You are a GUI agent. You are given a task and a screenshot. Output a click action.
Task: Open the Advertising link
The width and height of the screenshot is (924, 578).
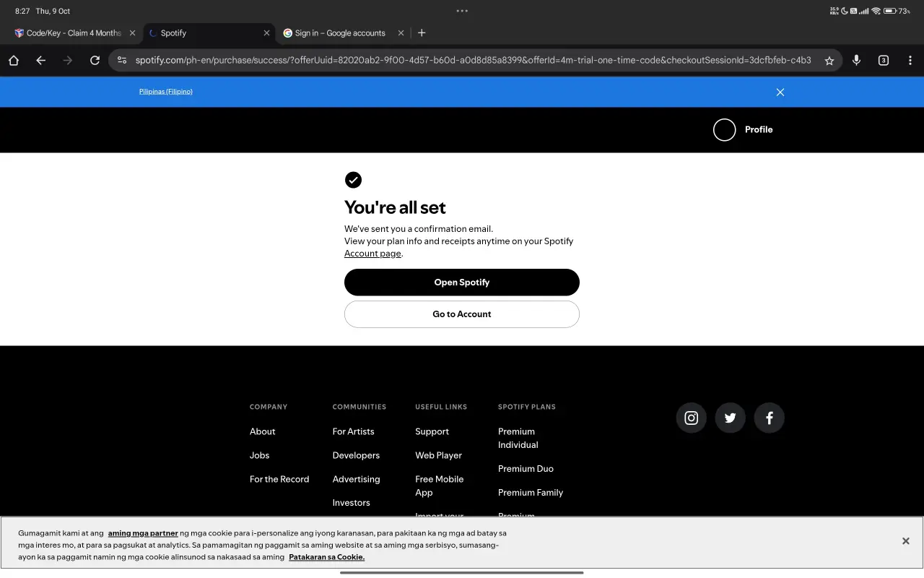tap(356, 479)
